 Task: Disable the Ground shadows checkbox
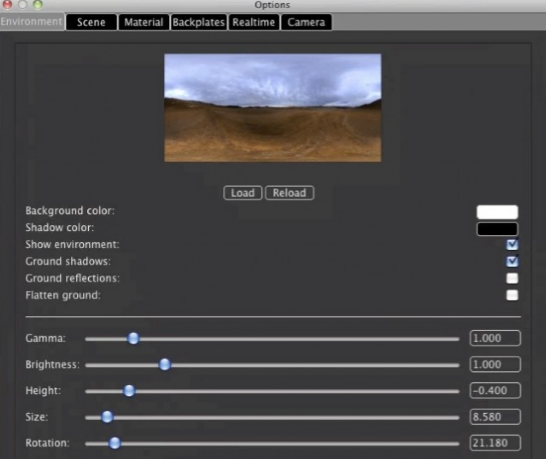click(512, 261)
